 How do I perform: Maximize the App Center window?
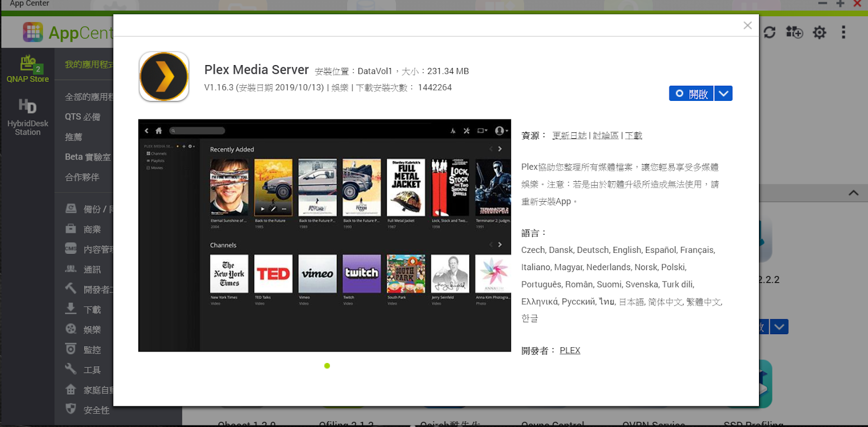[840, 3]
